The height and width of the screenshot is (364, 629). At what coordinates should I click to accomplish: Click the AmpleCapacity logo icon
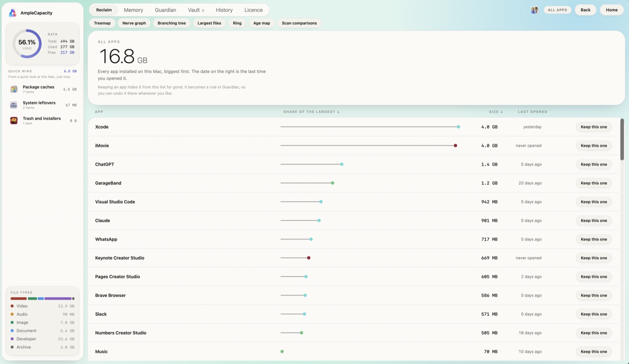[13, 13]
